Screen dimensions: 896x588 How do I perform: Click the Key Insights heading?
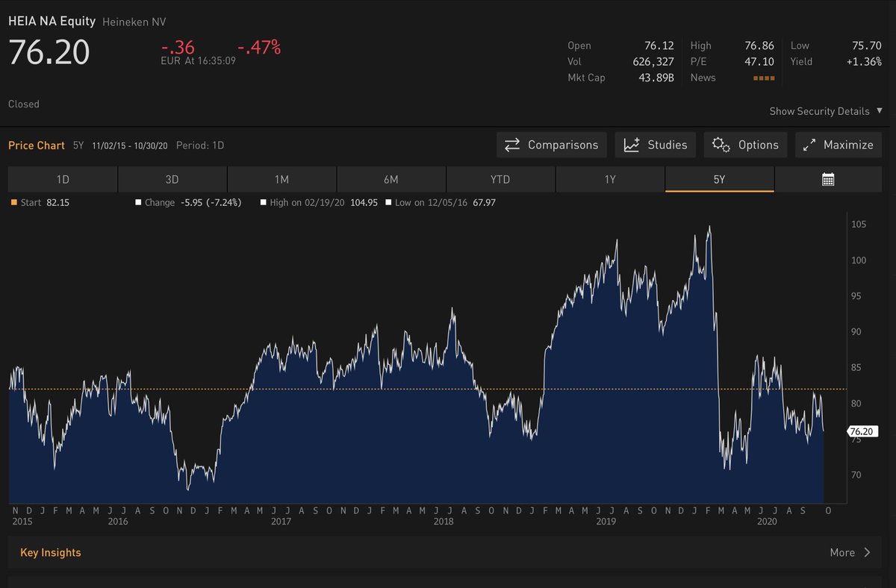coord(51,553)
